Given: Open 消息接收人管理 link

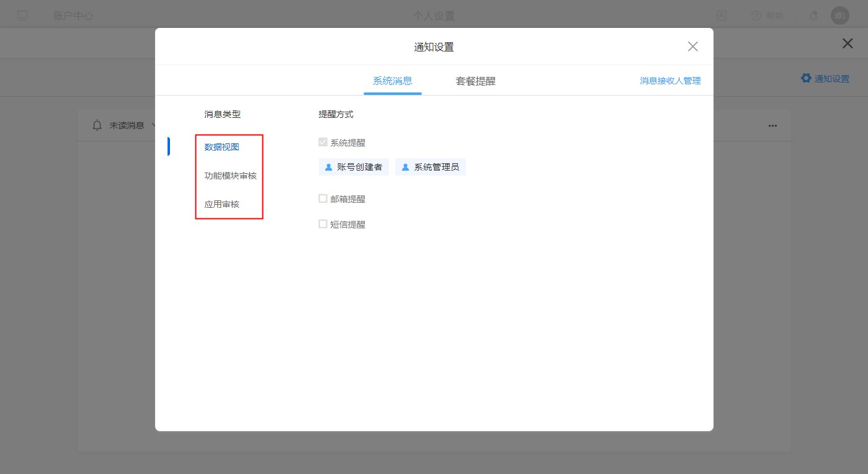Looking at the screenshot, I should (x=670, y=81).
